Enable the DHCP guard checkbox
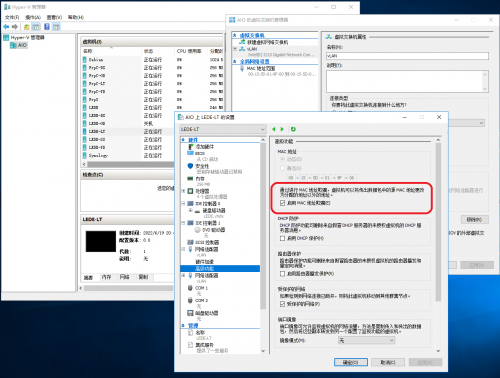Image resolution: width=500 pixels, height=378 pixels. pos(283,238)
